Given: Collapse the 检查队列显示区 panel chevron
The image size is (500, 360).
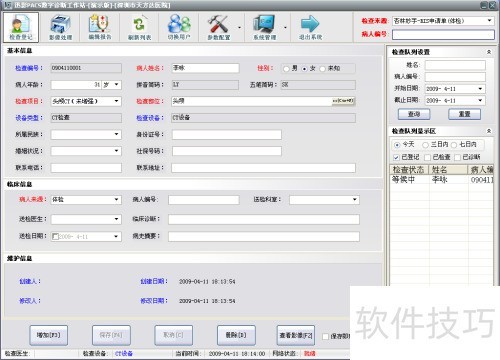Looking at the screenshot, I should point(489,131).
